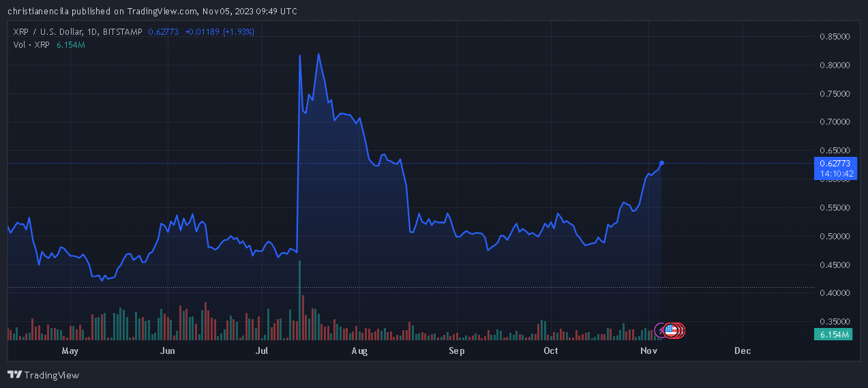Click the green 6.154M volume axis label
Screen dimensions: 868x388
(x=833, y=335)
